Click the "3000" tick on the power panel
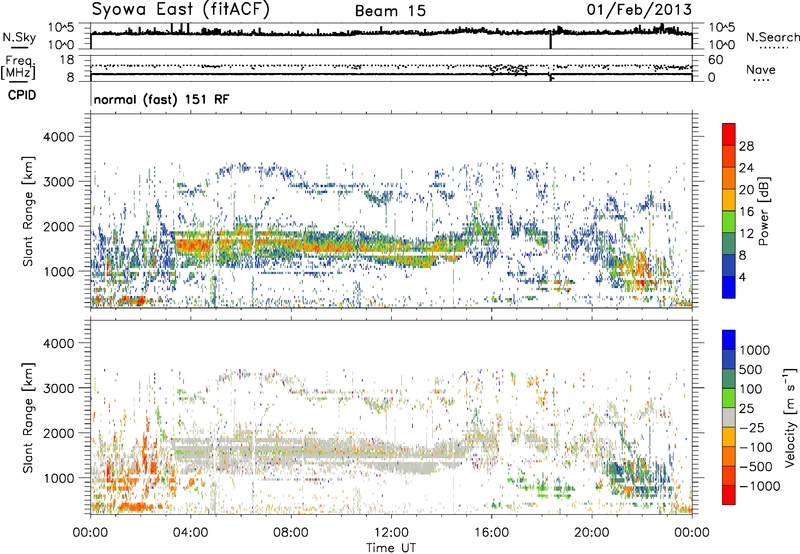This screenshot has width=800, height=554. [58, 182]
